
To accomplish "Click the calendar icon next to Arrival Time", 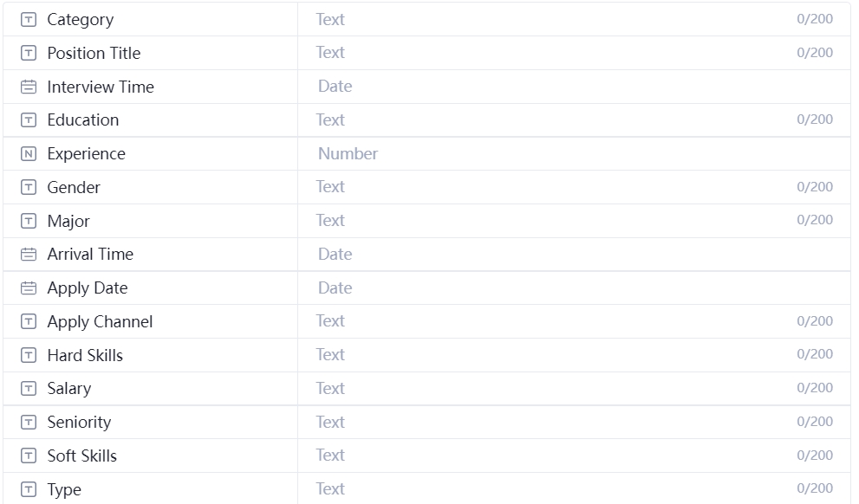I will point(29,254).
